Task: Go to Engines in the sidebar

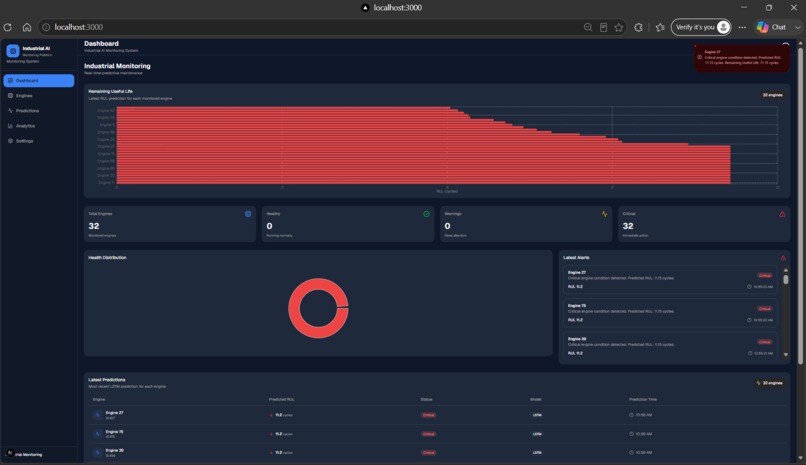Action: pos(39,96)
